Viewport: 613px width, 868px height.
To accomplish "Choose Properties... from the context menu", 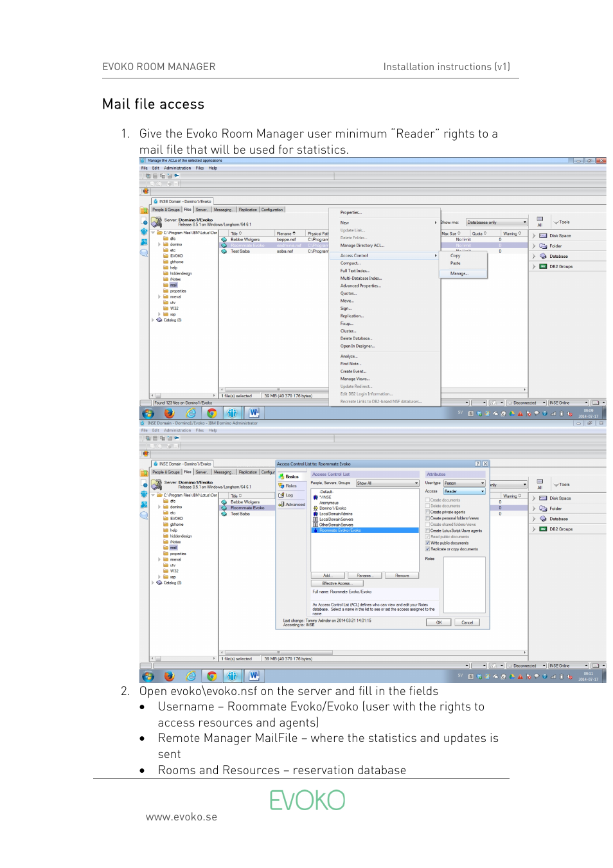I will coord(351,213).
